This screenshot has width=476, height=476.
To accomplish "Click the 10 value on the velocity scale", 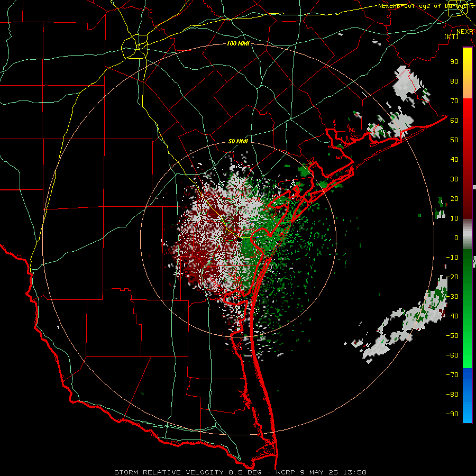I will coord(454,218).
